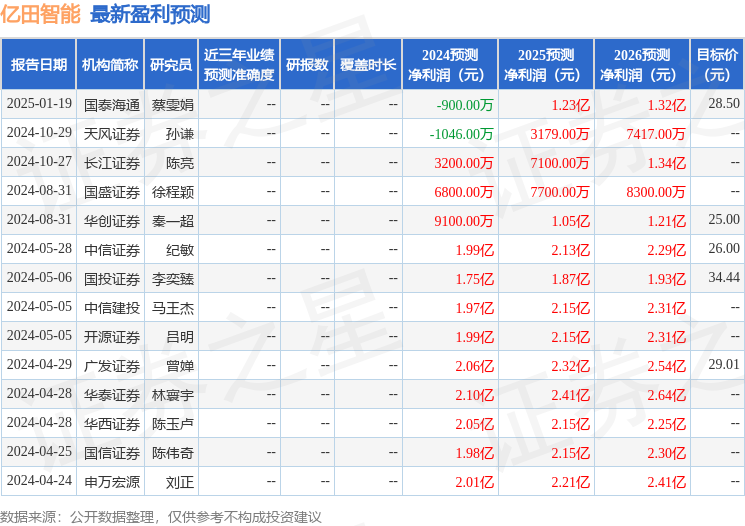Click the 7417.00万 forecast value
The width and height of the screenshot is (745, 526).
point(656,134)
